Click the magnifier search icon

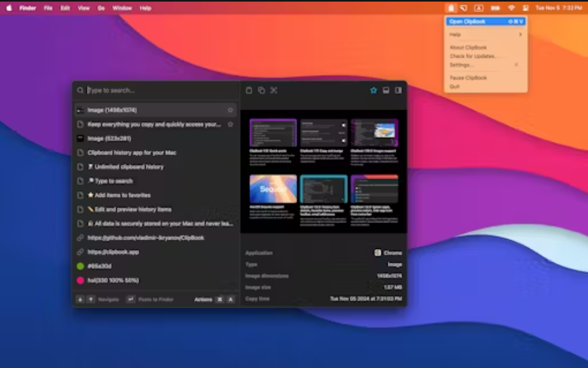point(80,91)
